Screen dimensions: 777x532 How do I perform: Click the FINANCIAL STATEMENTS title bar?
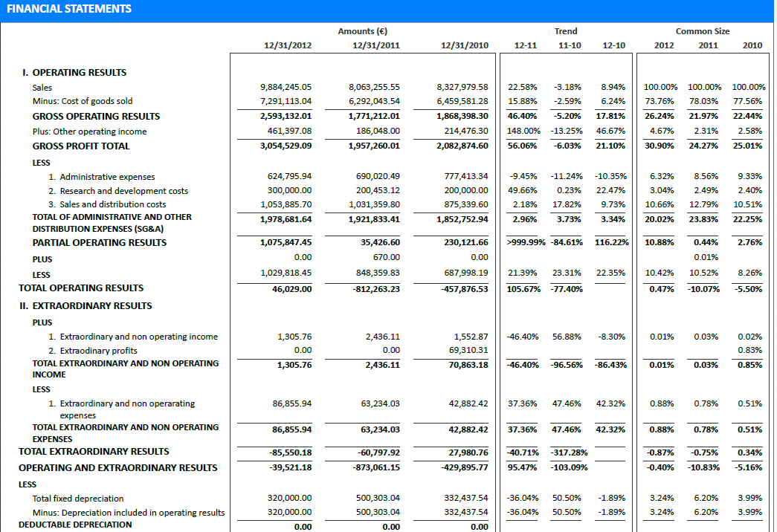pyautogui.click(x=69, y=9)
